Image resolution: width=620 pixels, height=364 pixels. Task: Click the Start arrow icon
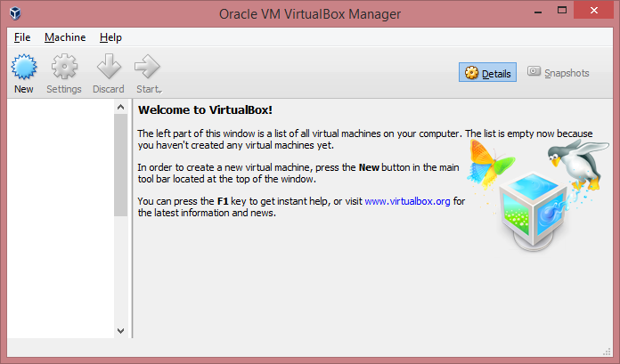pyautogui.click(x=147, y=67)
